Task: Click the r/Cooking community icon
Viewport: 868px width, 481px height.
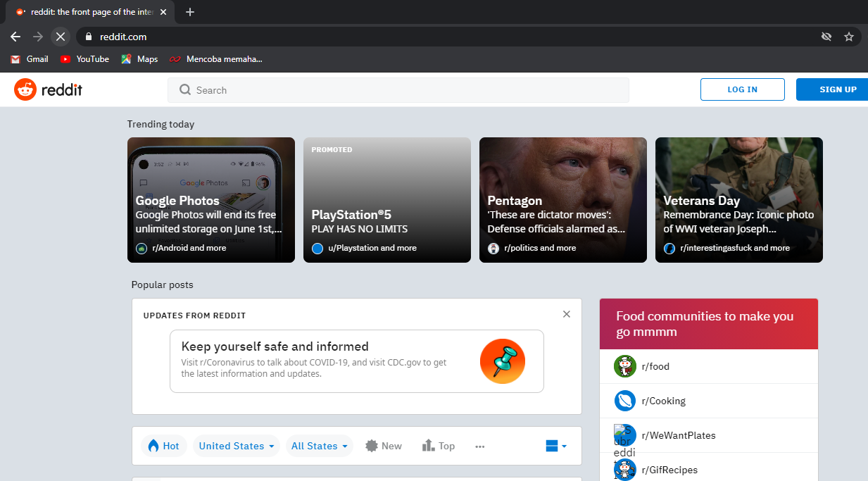Action: 625,401
